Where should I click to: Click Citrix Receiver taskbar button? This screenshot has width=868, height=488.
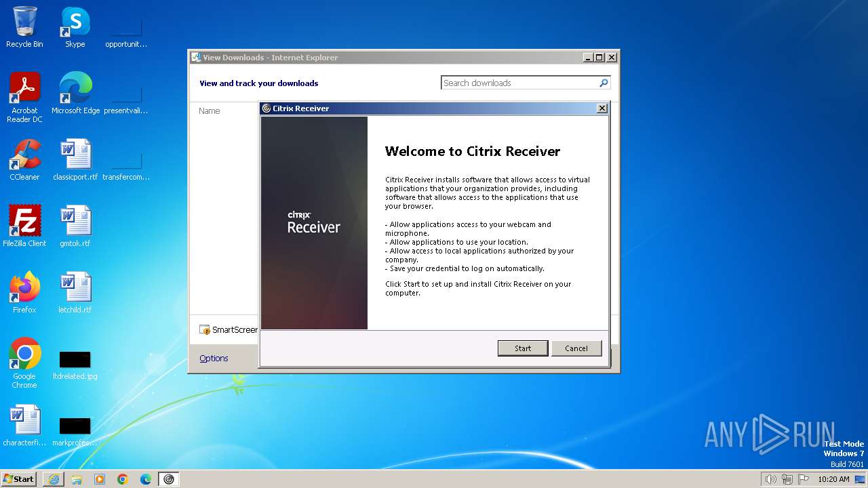pos(169,479)
